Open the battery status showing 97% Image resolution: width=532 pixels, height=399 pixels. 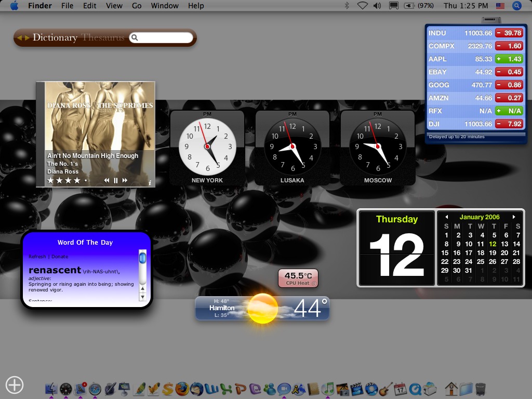coord(419,5)
